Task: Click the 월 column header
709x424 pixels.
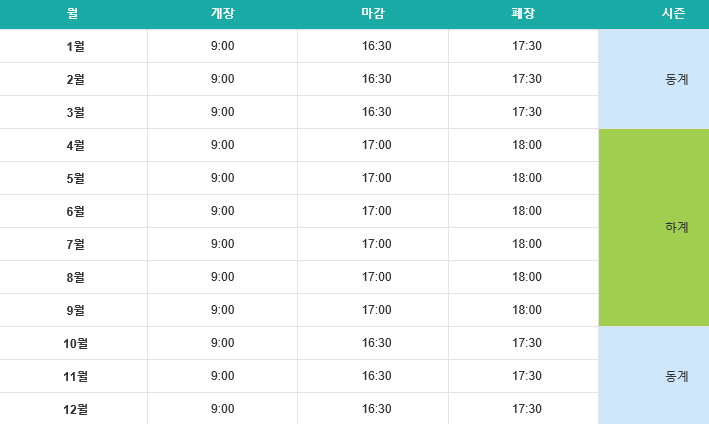Action: [x=73, y=14]
